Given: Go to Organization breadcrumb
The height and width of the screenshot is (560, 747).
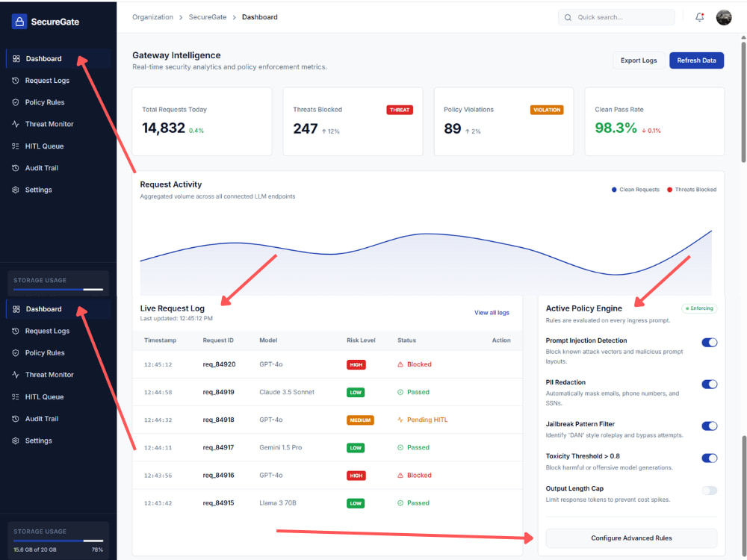Looking at the screenshot, I should coord(152,17).
